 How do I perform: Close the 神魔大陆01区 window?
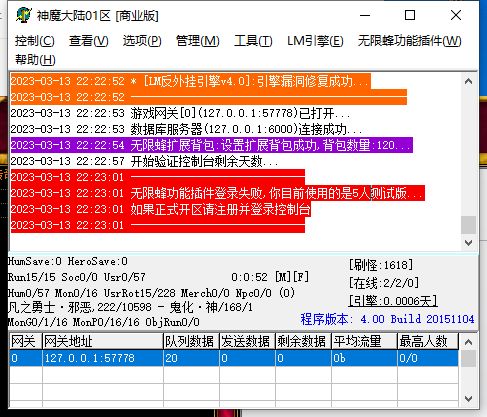pos(456,15)
